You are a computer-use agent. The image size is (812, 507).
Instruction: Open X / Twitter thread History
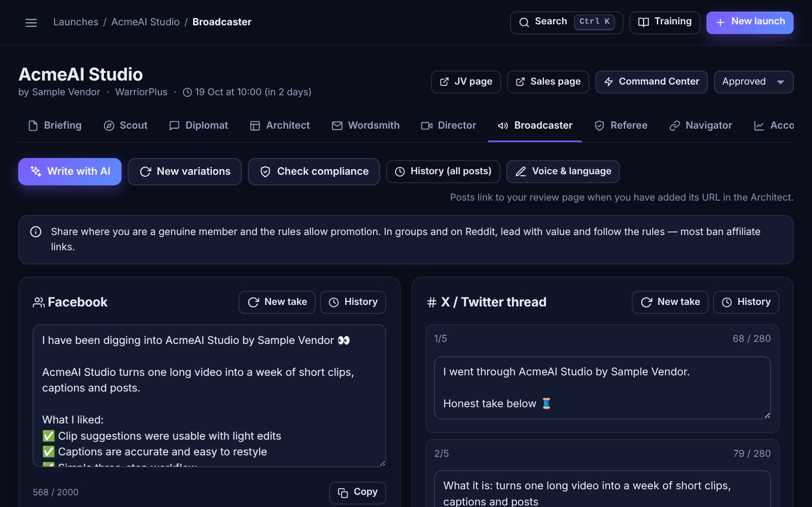click(x=746, y=302)
